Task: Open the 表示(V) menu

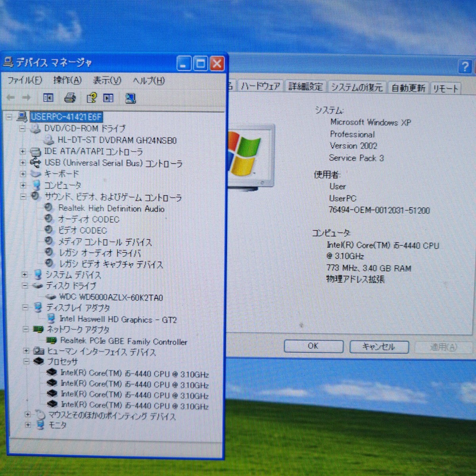Action: coord(107,81)
